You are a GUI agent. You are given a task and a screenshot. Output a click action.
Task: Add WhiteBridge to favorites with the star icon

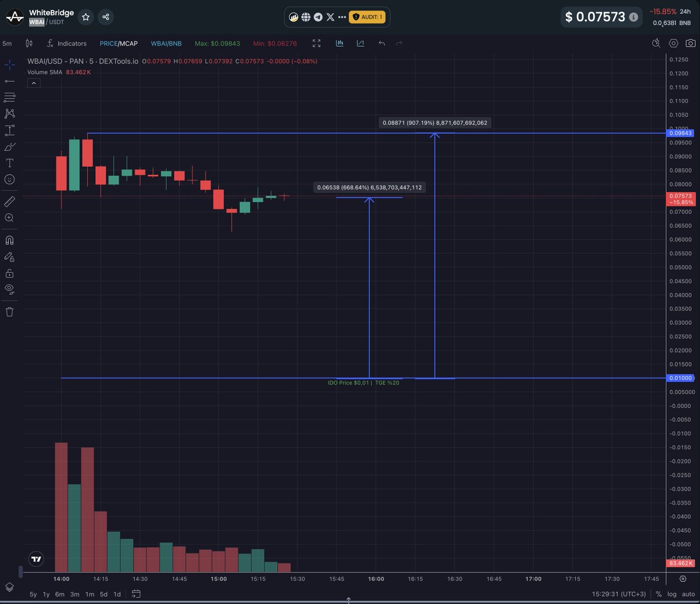tap(86, 17)
